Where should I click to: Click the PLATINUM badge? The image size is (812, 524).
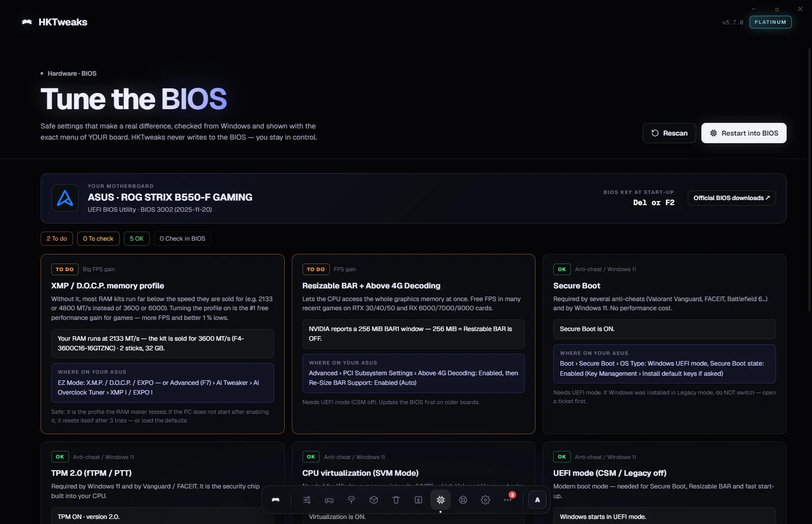(770, 22)
